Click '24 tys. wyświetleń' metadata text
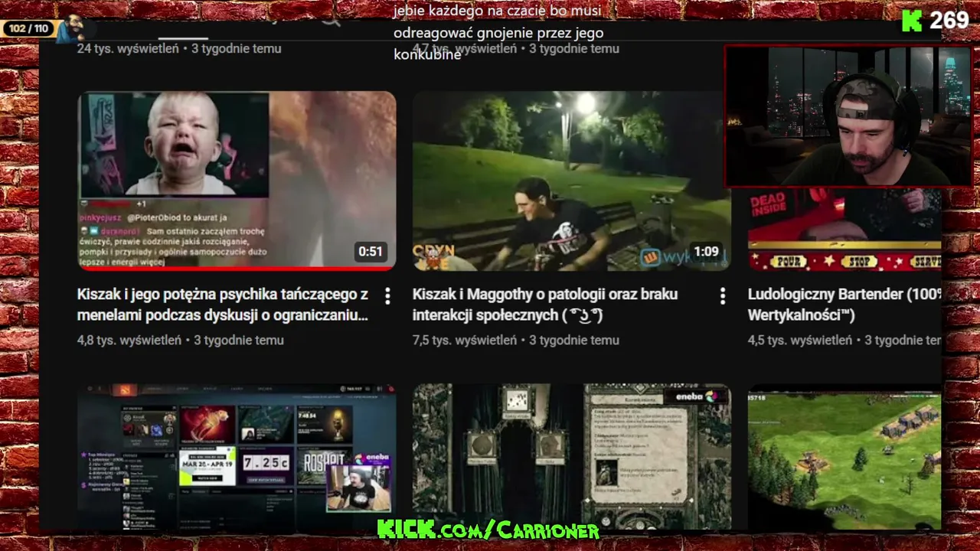Viewport: 980px width, 551px height. [128, 49]
